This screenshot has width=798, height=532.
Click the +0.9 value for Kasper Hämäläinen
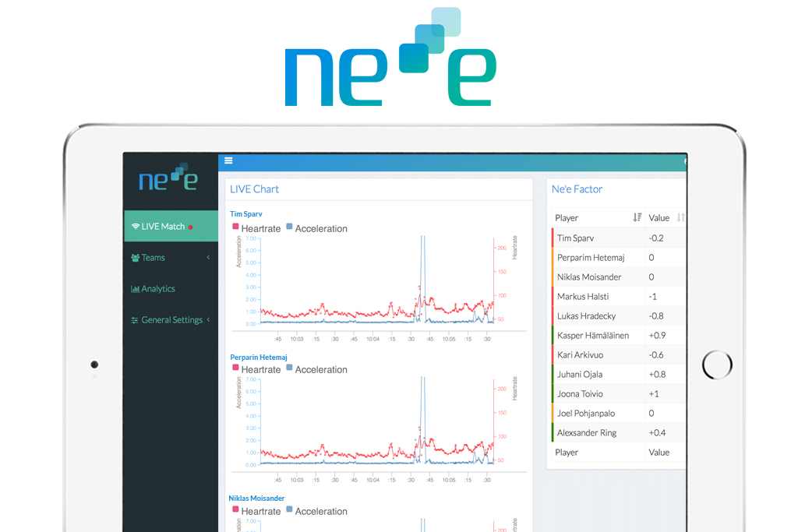[657, 335]
